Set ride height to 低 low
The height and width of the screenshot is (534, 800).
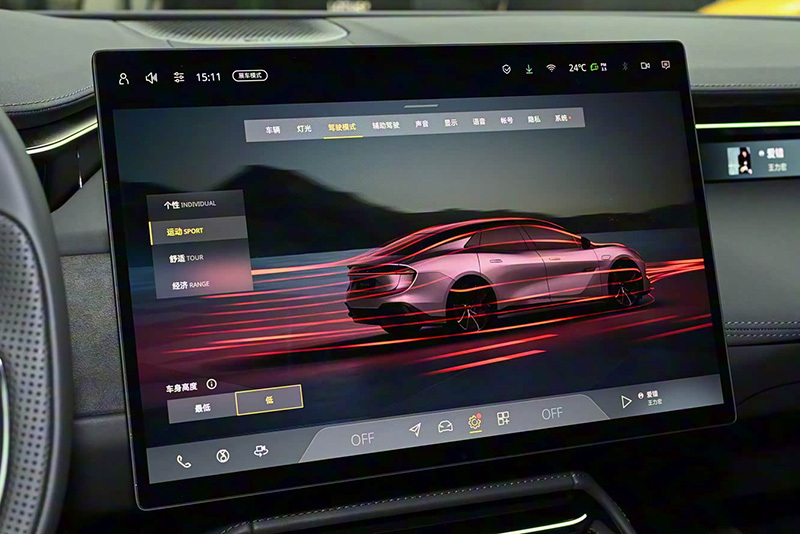click(269, 400)
